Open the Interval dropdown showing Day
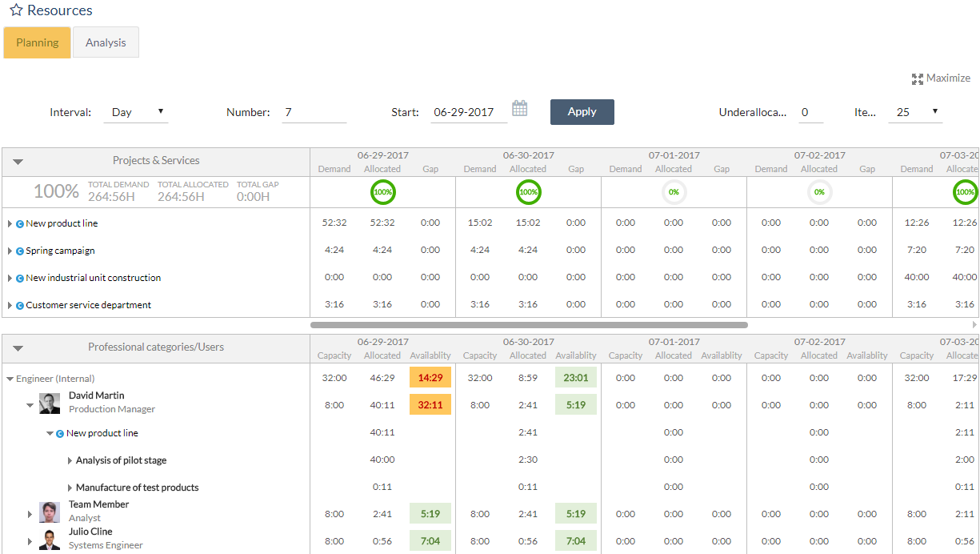 136,112
